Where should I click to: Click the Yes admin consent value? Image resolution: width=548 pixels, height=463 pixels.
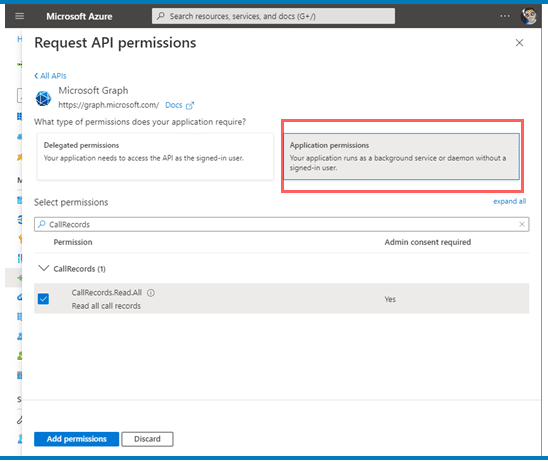[390, 299]
